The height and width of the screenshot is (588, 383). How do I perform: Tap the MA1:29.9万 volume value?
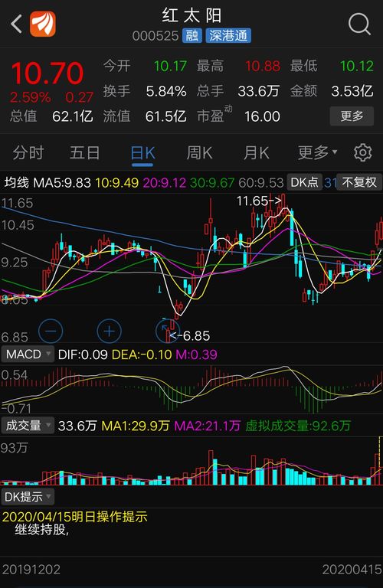[136, 426]
